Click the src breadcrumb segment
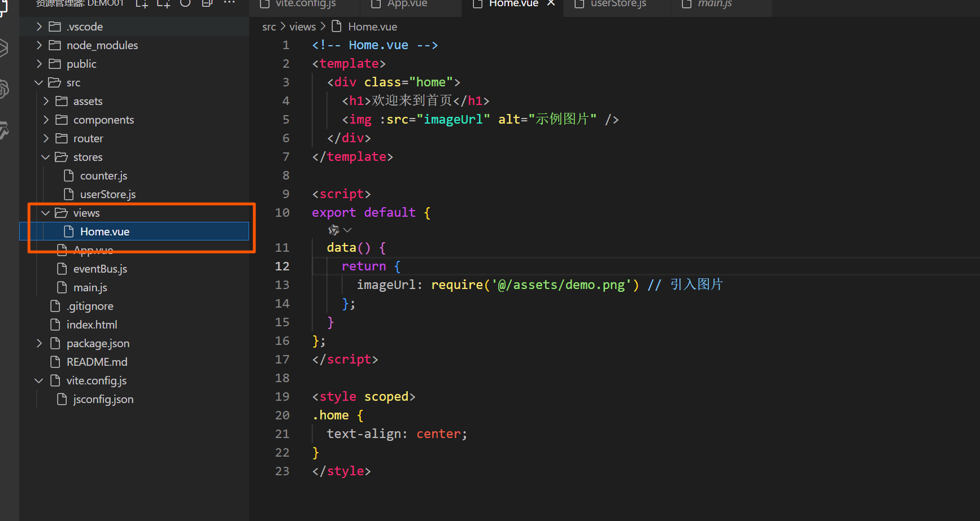980x521 pixels. 269,27
